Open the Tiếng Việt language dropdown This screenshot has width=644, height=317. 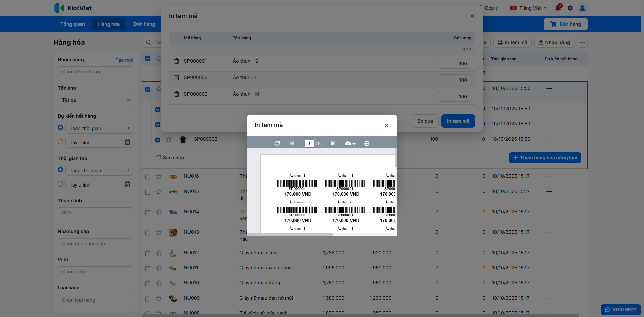[528, 8]
